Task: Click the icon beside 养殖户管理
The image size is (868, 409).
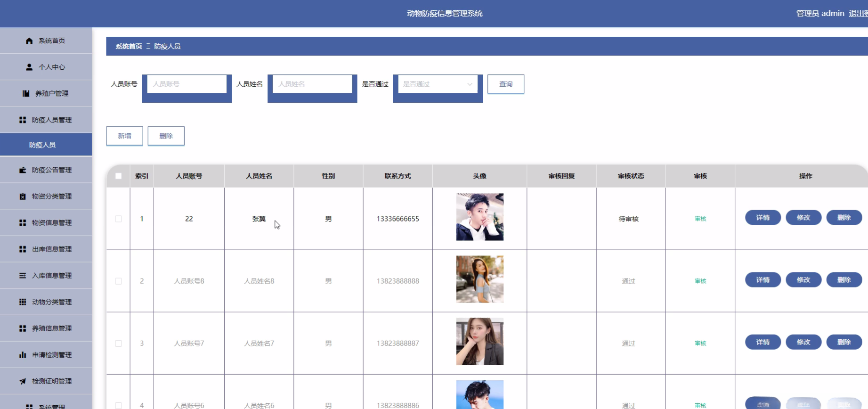Action: pyautogui.click(x=26, y=94)
